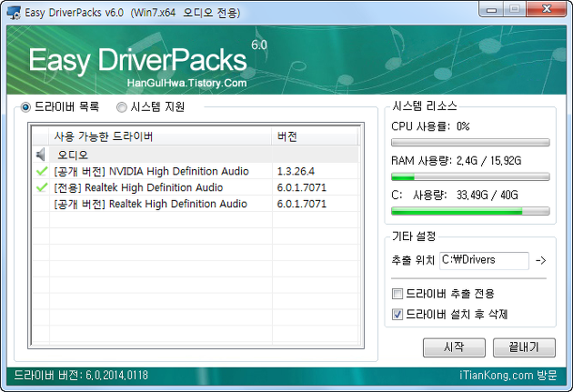Toggle checkmark for [전용] Realtek High Definition Audio
573x392 pixels.
click(42, 187)
